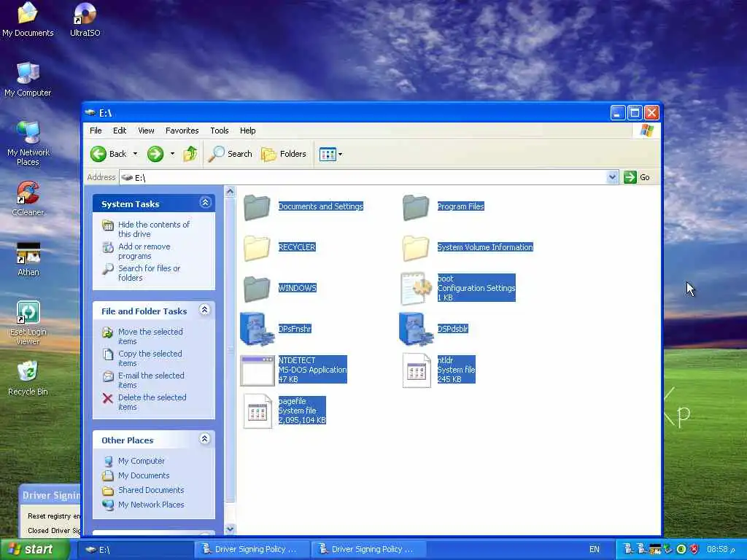This screenshot has width=747, height=560.
Task: Select the RECYCLER folder icon
Action: click(257, 248)
